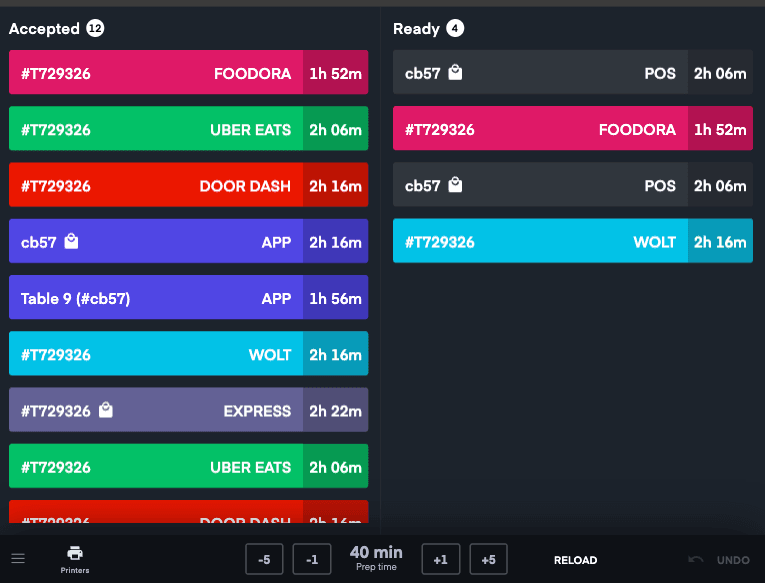Click the 40 min prep time display

376,558
